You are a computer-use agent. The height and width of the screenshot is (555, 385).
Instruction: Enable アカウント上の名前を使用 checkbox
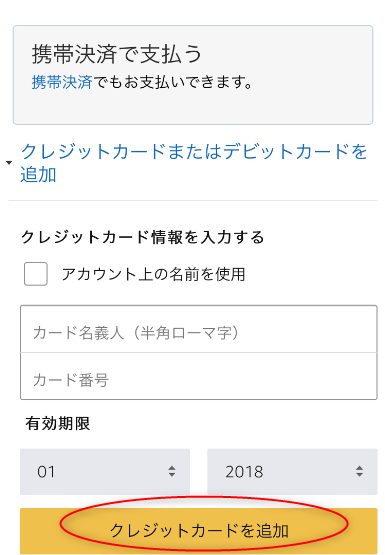pyautogui.click(x=36, y=274)
